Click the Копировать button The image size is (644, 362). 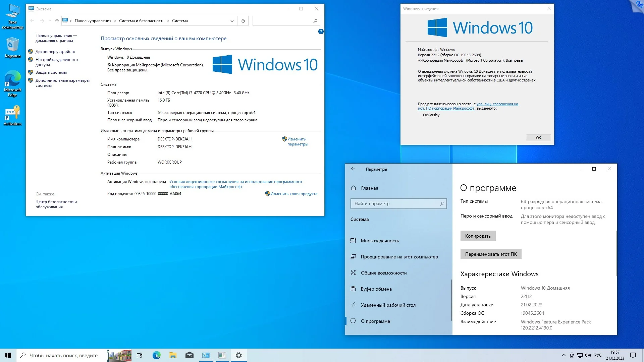tap(478, 236)
